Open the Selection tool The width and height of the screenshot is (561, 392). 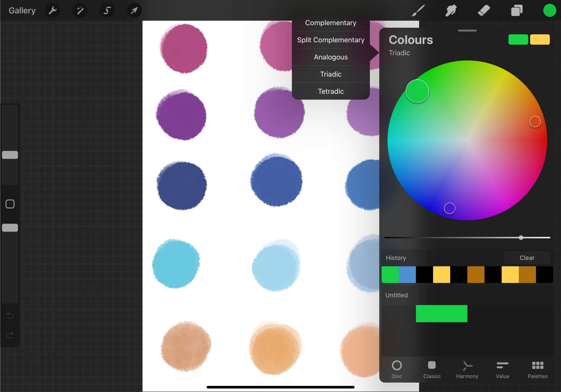pyautogui.click(x=107, y=10)
